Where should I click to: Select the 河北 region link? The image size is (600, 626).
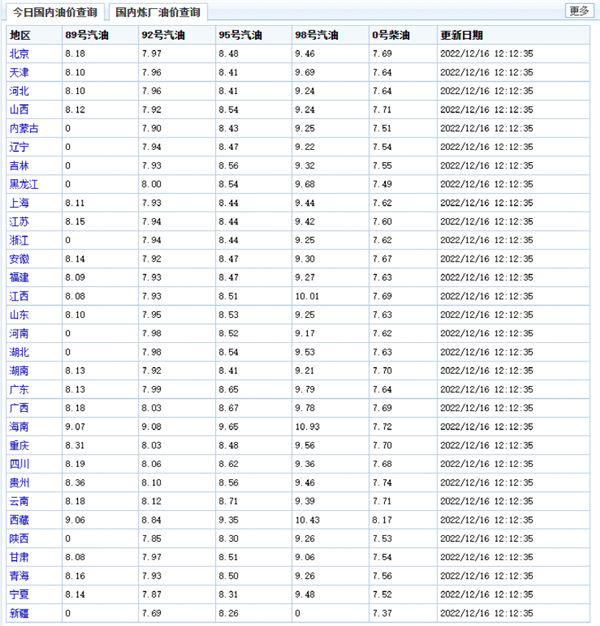(x=19, y=91)
